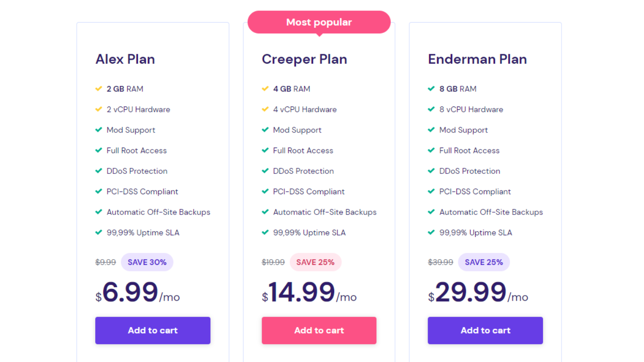
Task: Click the Enderman Plan SAVE 25% badge
Action: [484, 262]
